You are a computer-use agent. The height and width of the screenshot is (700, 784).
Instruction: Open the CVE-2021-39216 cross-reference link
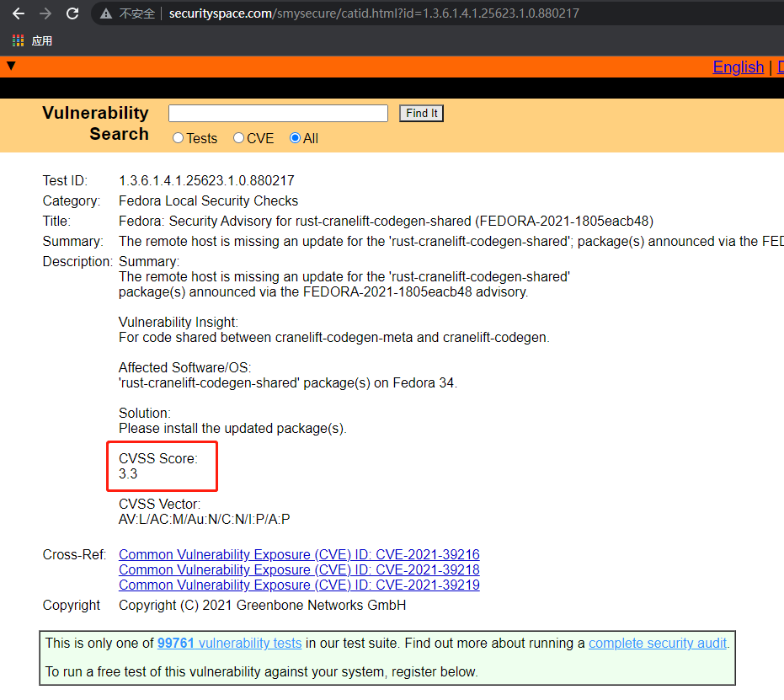pyautogui.click(x=299, y=554)
